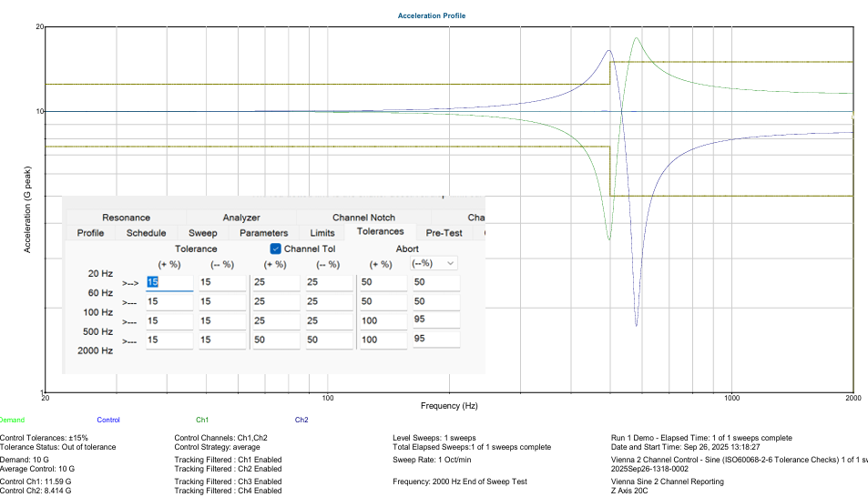Switch to the Sweep tab
Viewport: 868px width, 497px height.
click(x=202, y=233)
